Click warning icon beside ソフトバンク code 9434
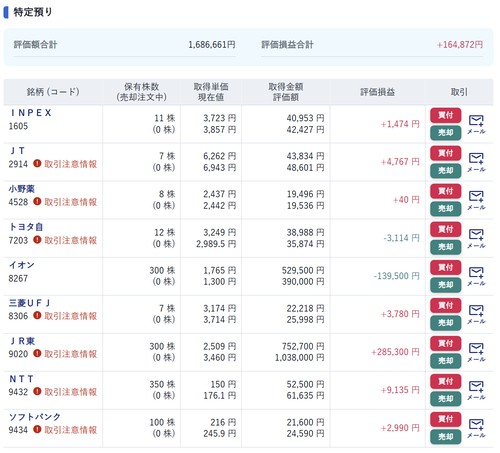Image resolution: width=500 pixels, height=453 pixels. pyautogui.click(x=37, y=429)
